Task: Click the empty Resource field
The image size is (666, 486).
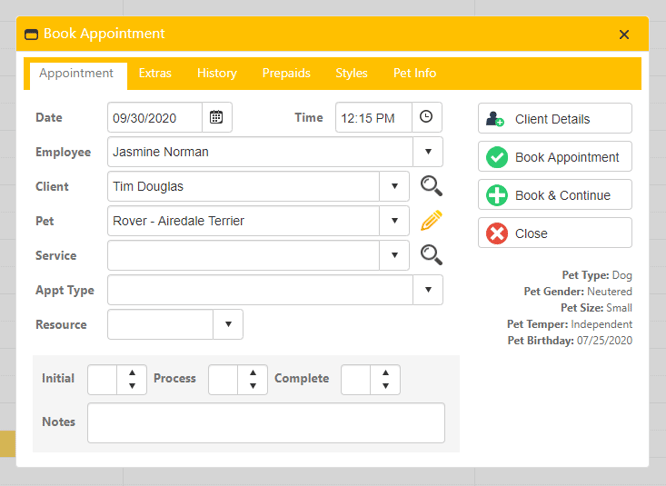Action: (160, 324)
